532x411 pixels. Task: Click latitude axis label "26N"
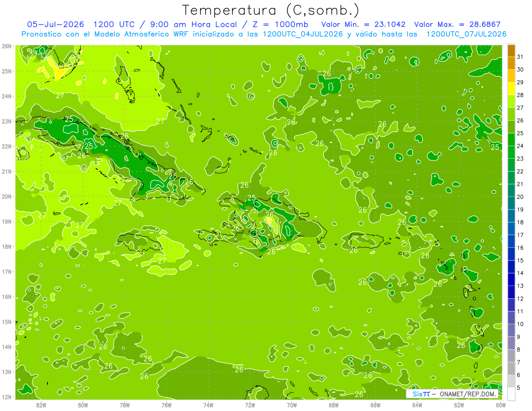(x=7, y=46)
